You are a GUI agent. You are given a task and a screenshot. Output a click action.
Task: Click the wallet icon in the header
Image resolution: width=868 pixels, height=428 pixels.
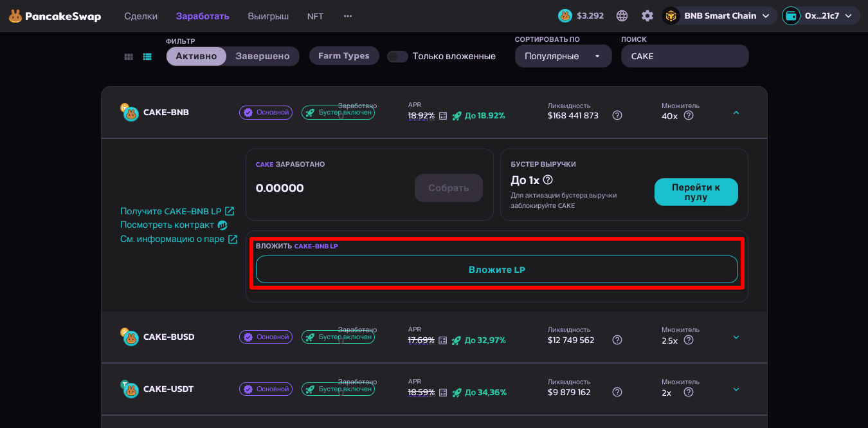[791, 16]
